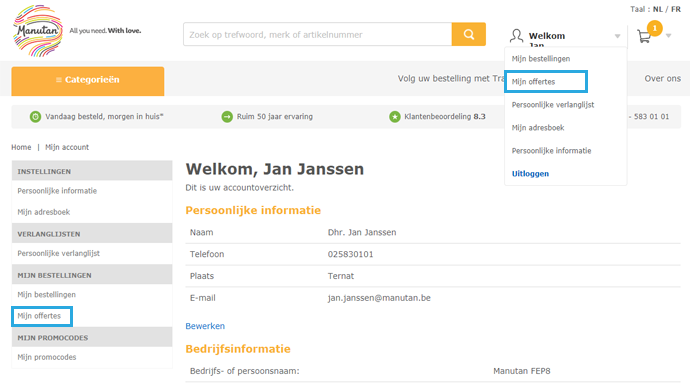Open the Categorieën menu

coord(88,81)
